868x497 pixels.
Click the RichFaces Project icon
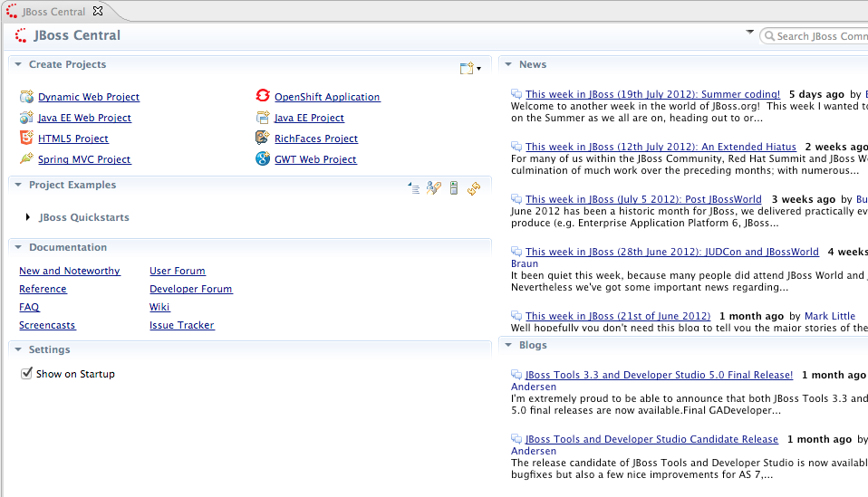point(263,138)
